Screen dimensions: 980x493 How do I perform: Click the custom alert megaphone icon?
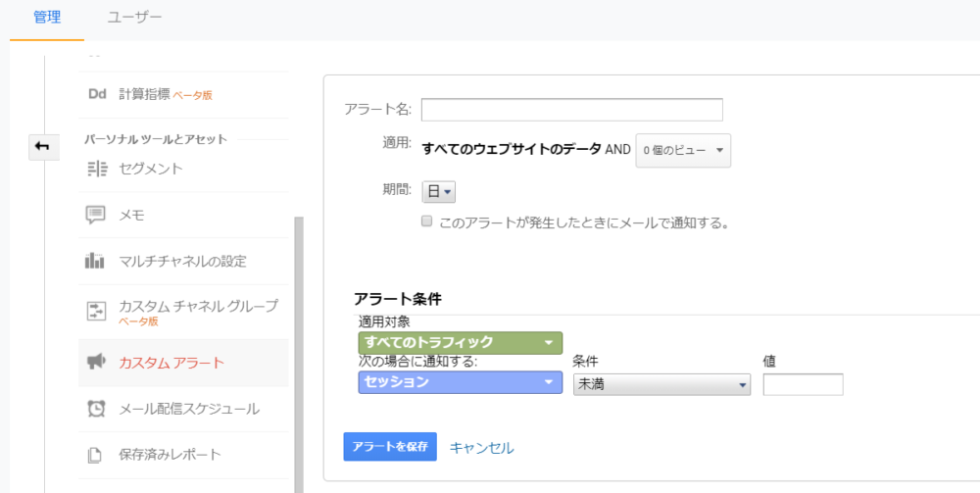point(96,363)
